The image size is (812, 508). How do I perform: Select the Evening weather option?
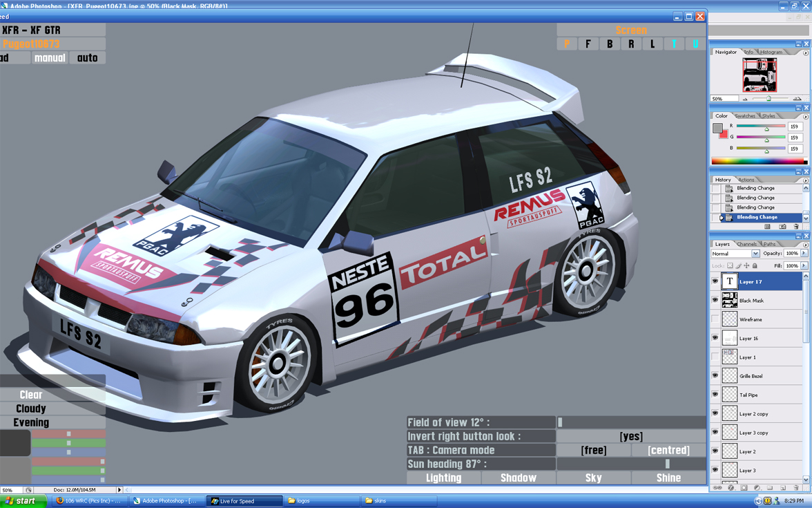point(31,422)
